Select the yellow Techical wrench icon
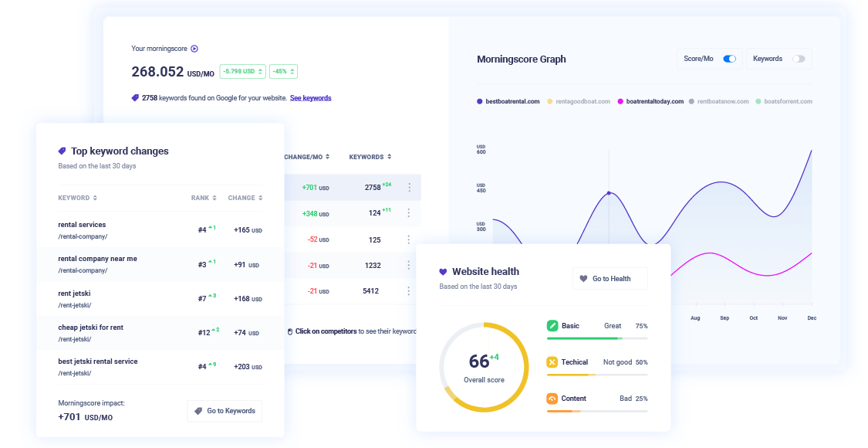This screenshot has height=448, width=868. [552, 361]
